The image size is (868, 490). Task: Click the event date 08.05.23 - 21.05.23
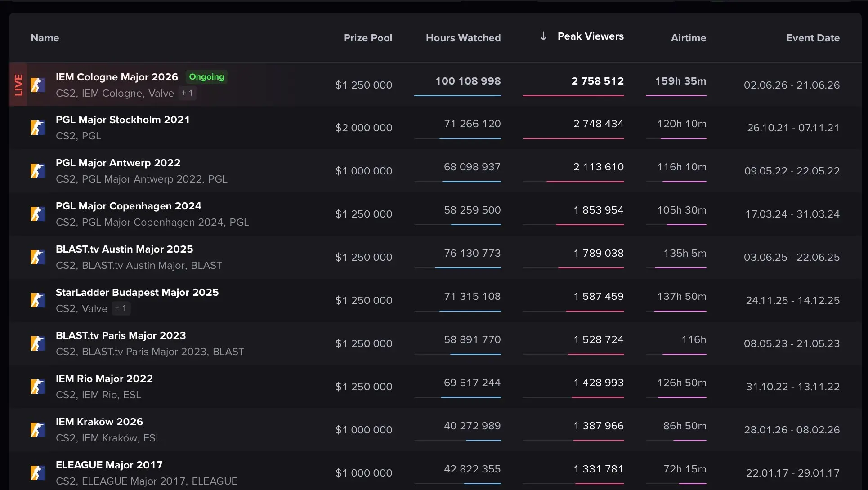point(792,343)
